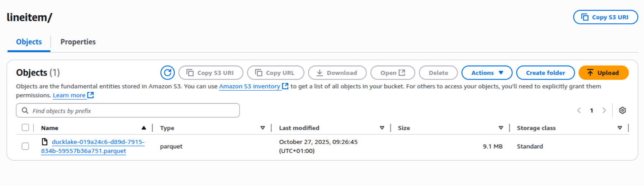Select the Objects tab
Viewport: 644px width, 186px height.
coord(29,42)
